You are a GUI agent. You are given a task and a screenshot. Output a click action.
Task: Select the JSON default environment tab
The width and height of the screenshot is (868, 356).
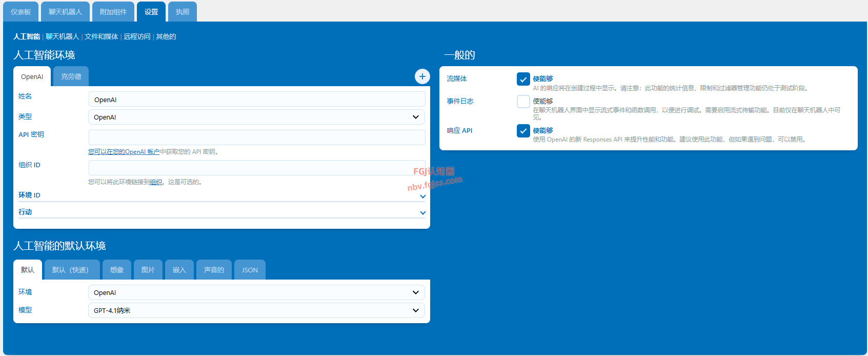(x=250, y=270)
